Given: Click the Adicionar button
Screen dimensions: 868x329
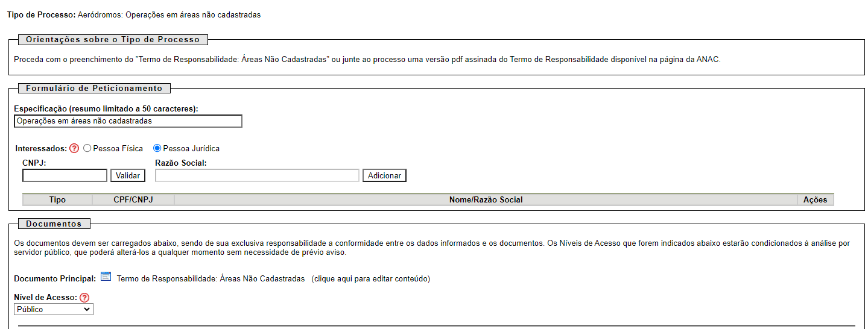Looking at the screenshot, I should [x=384, y=175].
